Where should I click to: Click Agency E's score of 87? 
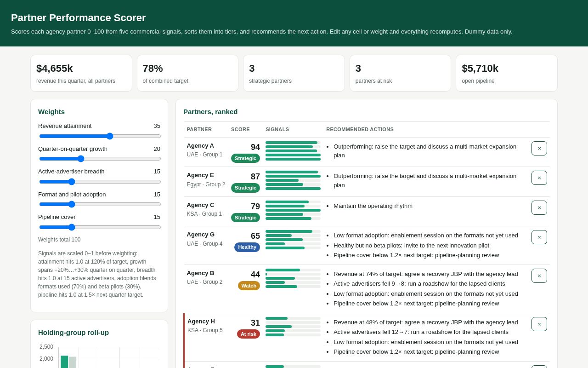click(255, 177)
